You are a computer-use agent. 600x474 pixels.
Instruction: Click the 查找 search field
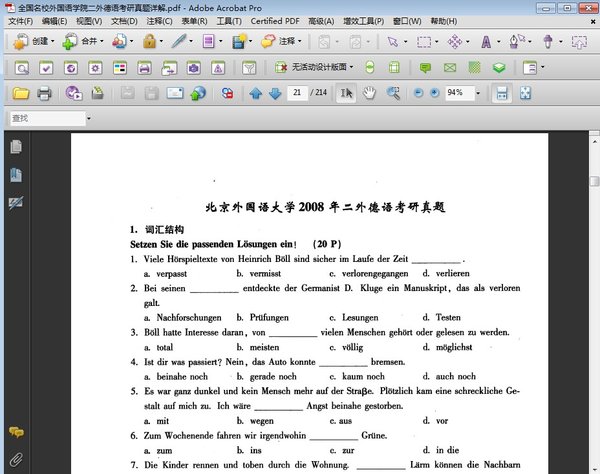(x=48, y=119)
